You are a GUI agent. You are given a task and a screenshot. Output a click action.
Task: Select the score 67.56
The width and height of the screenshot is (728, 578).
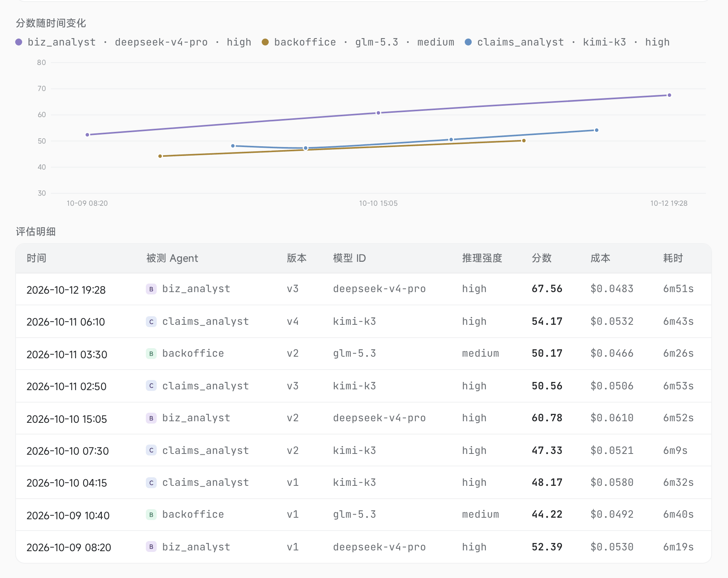(x=547, y=289)
